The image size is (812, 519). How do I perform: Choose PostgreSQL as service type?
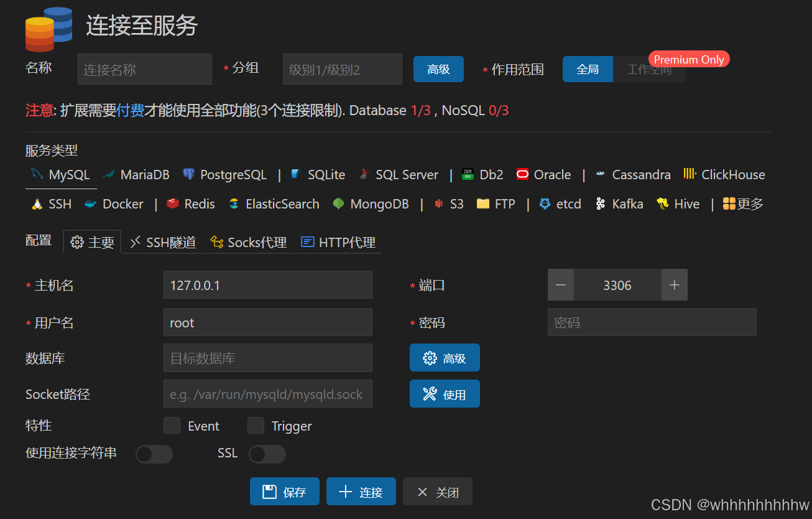[224, 175]
